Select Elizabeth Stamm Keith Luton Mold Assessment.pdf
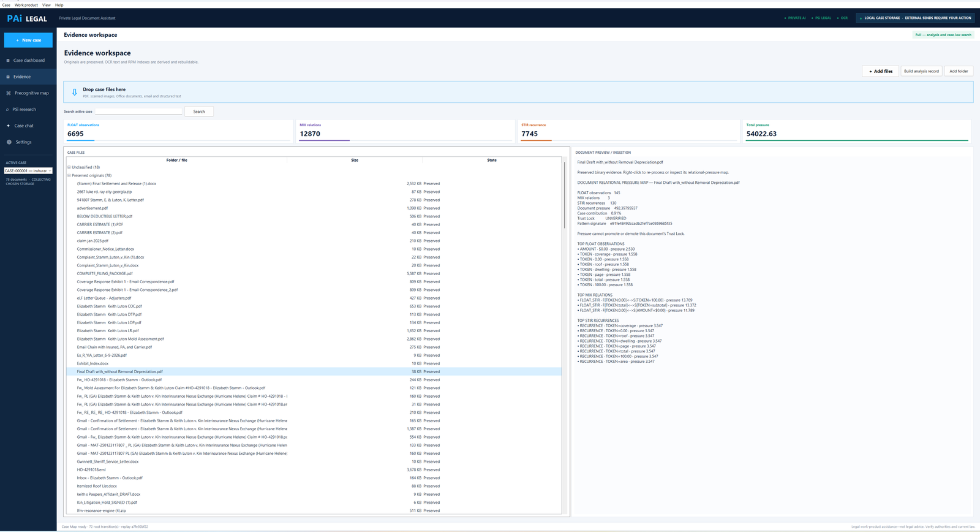The height and width of the screenshot is (532, 980). pyautogui.click(x=314, y=339)
